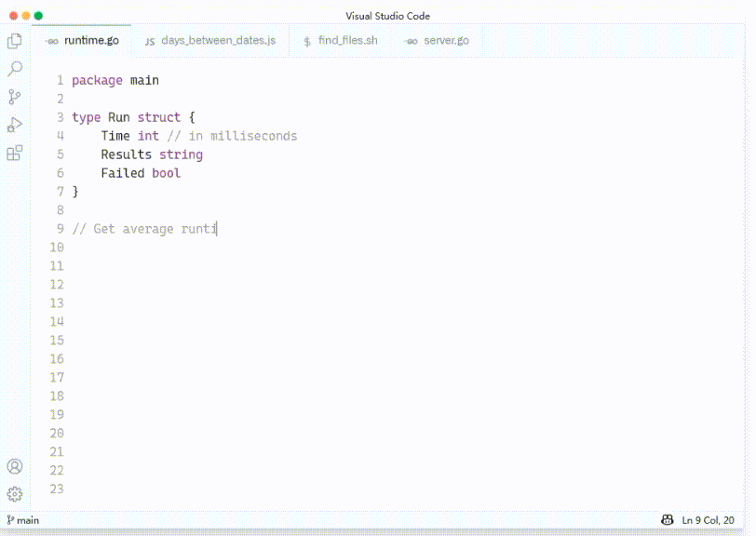Place cursor on 'package main' text
756x536 pixels.
tap(115, 80)
